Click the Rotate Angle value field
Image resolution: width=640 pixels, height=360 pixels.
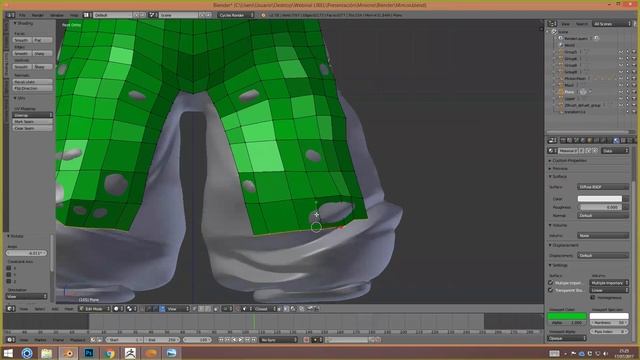[x=27, y=253]
